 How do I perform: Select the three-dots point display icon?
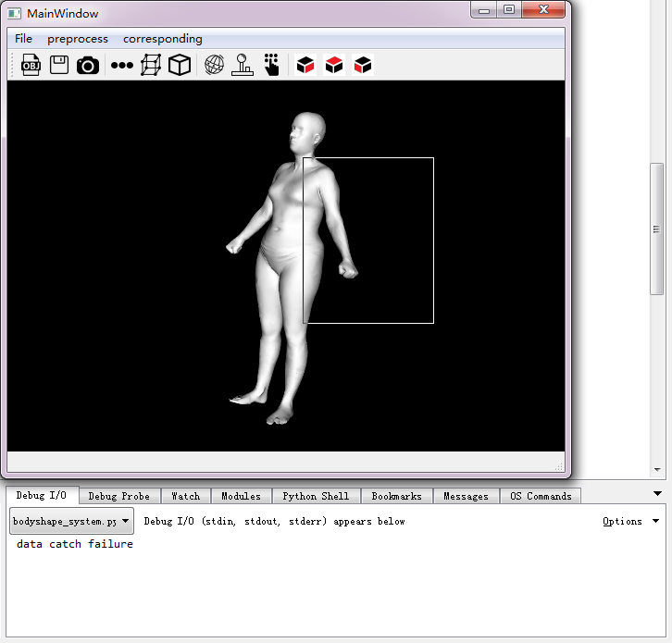[x=121, y=66]
